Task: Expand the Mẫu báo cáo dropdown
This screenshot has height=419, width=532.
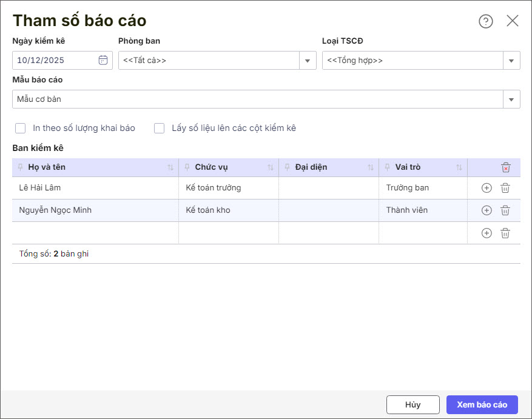Action: point(511,99)
